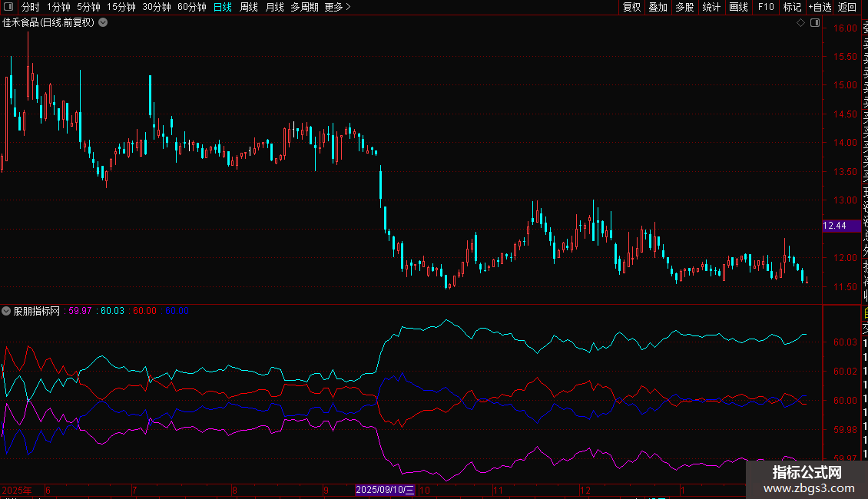Click the 叠加 overlay button
The width and height of the screenshot is (868, 499).
[x=658, y=7]
